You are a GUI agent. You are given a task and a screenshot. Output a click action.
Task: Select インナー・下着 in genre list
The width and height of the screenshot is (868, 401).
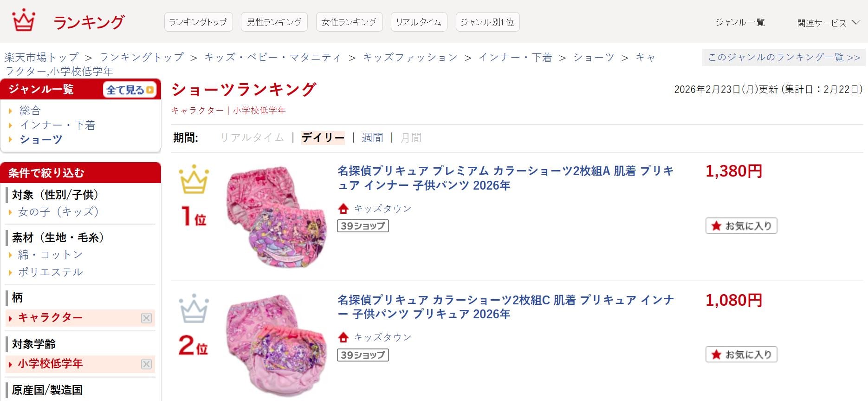(57, 125)
